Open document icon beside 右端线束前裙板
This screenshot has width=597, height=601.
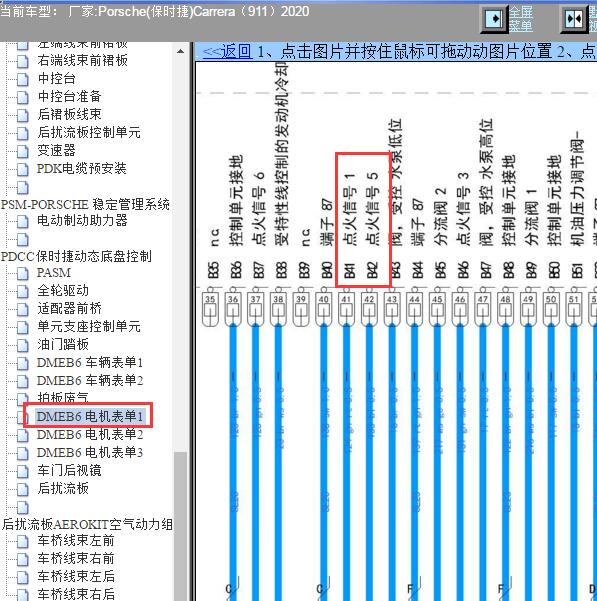(x=23, y=61)
